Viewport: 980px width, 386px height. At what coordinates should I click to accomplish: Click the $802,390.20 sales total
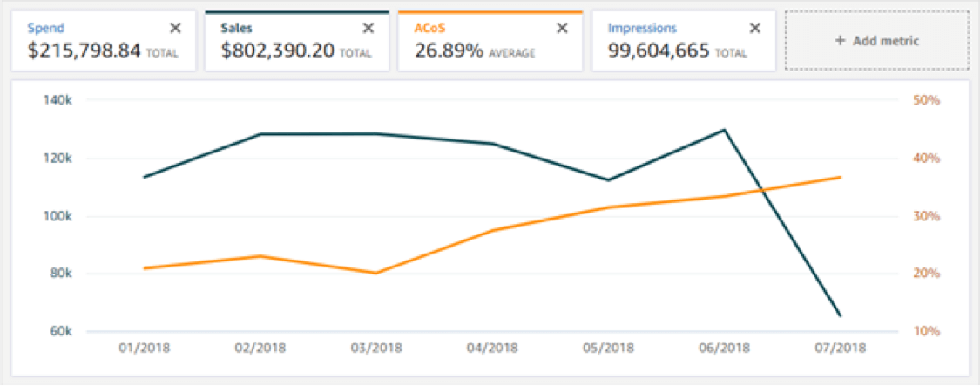278,51
